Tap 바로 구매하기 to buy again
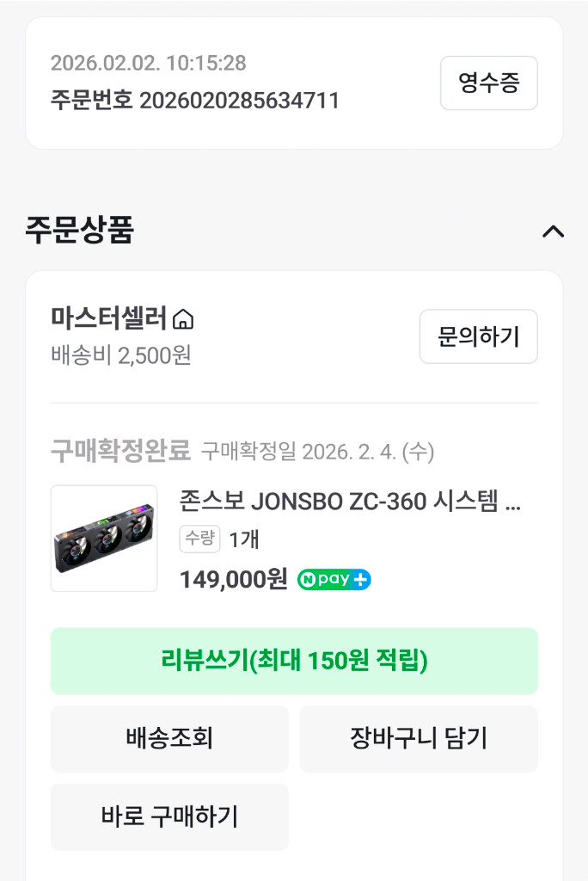Screen dimensions: 588x881 (x=169, y=816)
